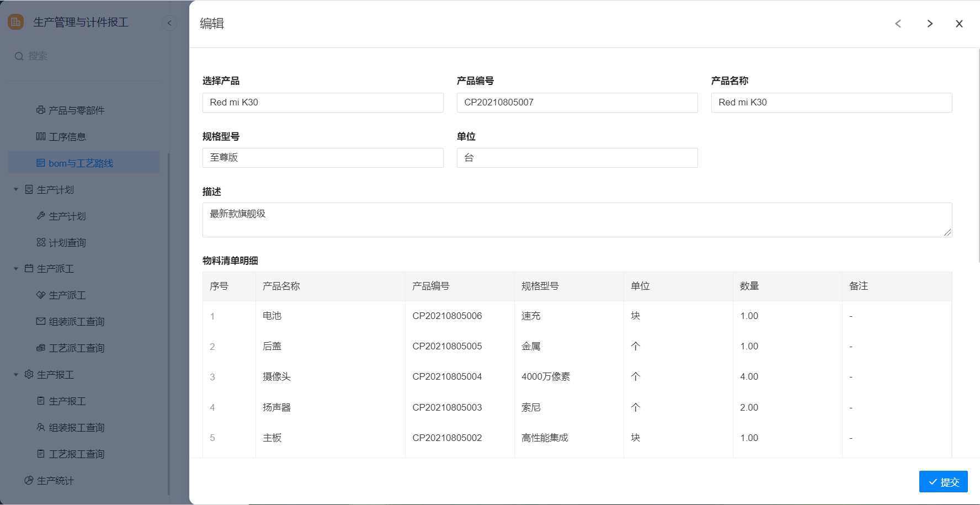Click the 生产派工 group calendar icon

[29, 268]
